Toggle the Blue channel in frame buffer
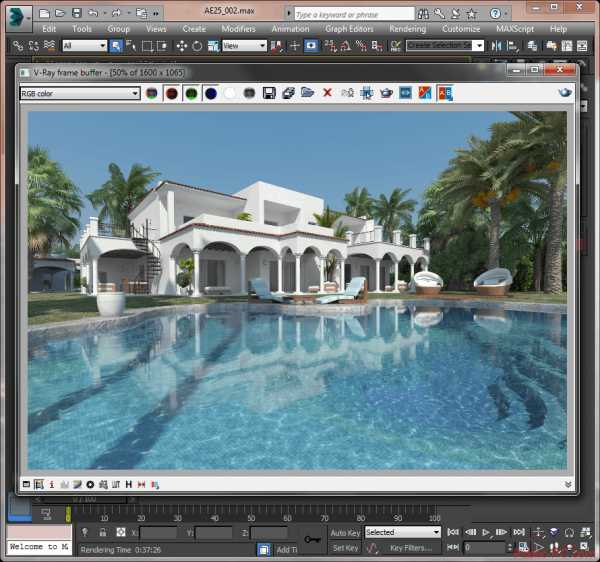600x562 pixels. point(211,93)
